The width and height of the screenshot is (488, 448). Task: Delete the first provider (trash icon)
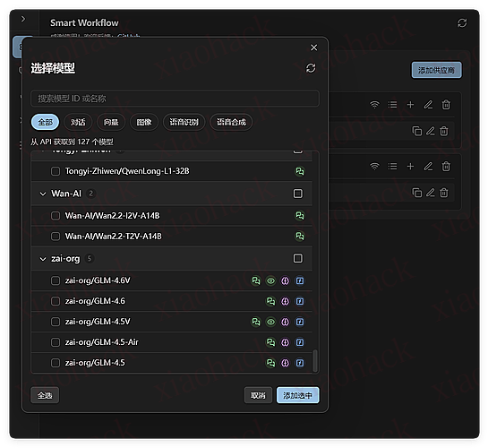(446, 105)
